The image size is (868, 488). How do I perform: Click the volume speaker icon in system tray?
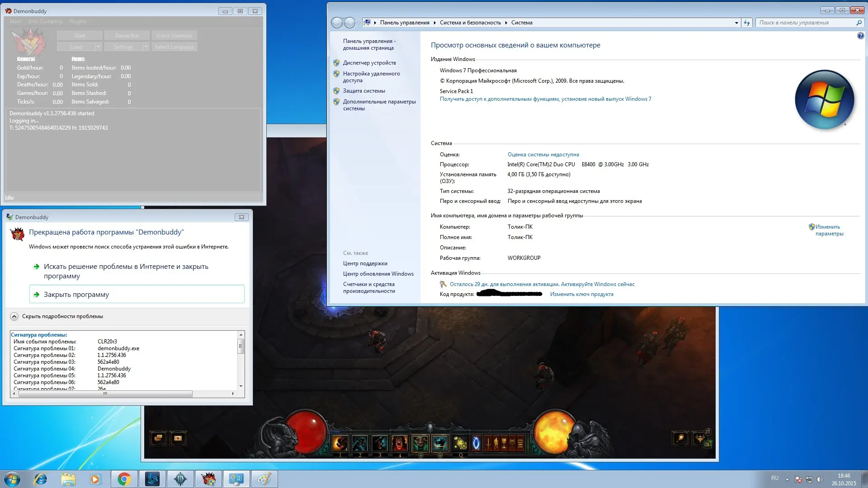coord(820,479)
